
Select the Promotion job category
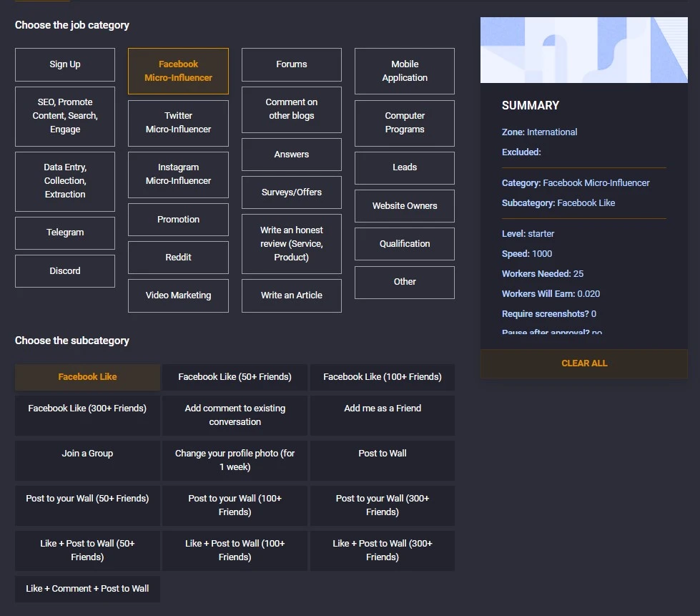(x=178, y=220)
